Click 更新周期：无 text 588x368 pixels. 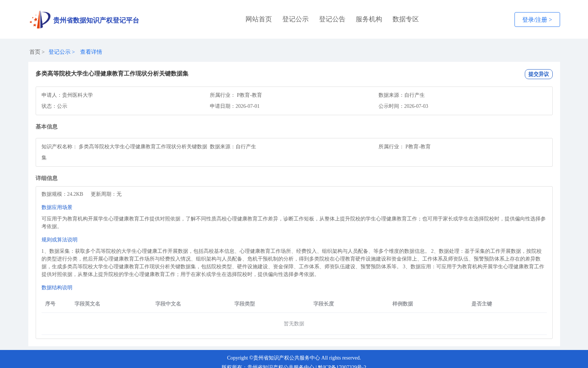pos(106,194)
